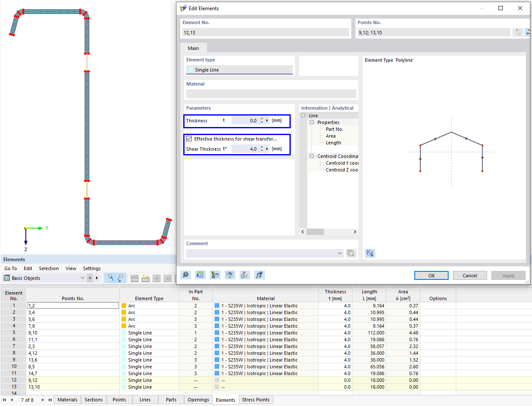This screenshot has height=406, width=532.
Task: Click the Length tree item under Properties
Action: coord(333,143)
